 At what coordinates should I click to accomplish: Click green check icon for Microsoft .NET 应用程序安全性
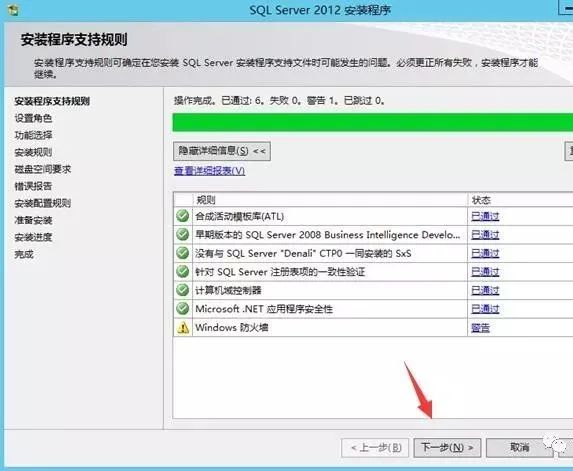pos(182,309)
